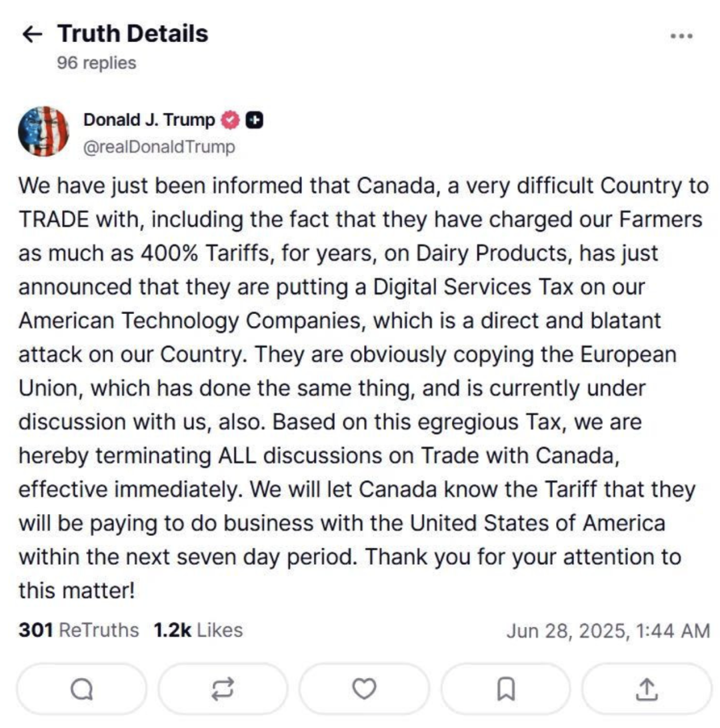Open the Donald J. Trump display name

(149, 120)
